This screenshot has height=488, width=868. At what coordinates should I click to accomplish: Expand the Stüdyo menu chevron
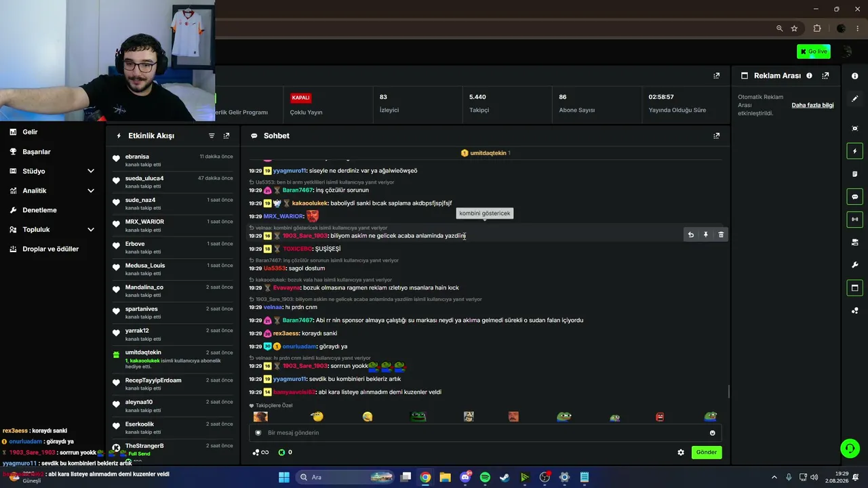91,171
